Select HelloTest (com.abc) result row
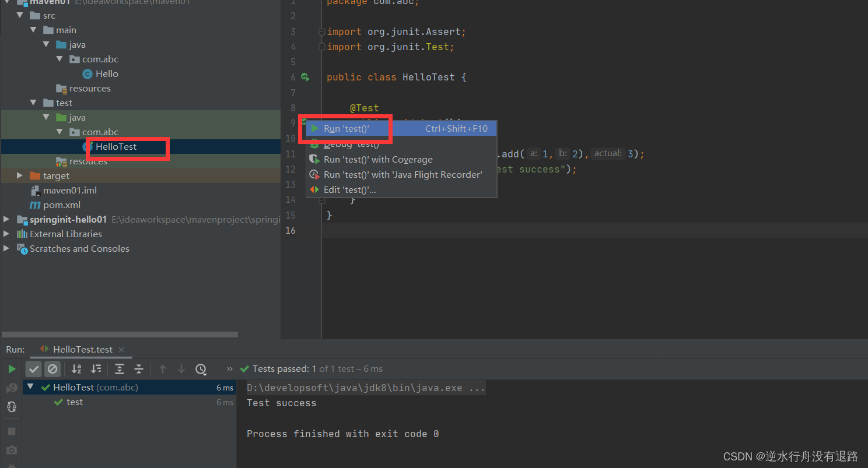This screenshot has height=468, width=868. 129,388
